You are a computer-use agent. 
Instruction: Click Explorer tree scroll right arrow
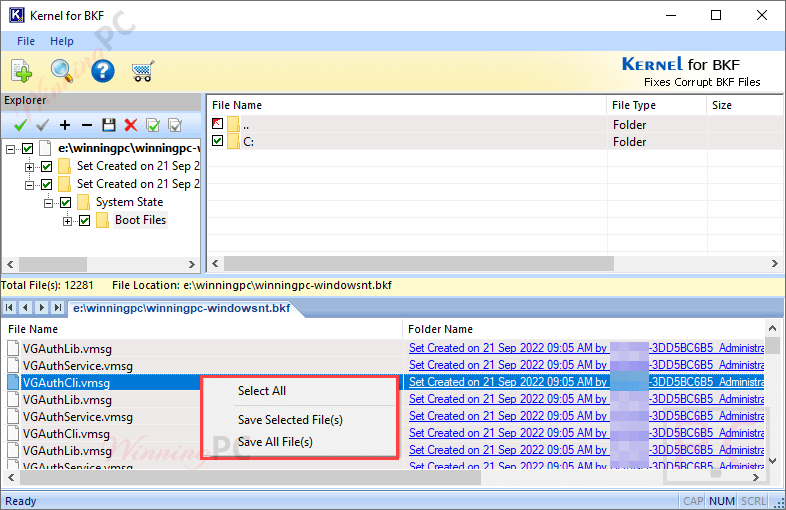(191, 264)
